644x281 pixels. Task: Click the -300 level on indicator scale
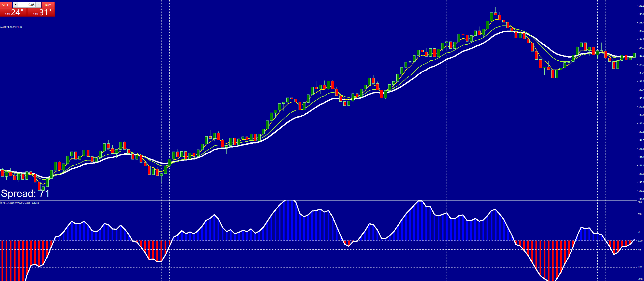pos(640,279)
